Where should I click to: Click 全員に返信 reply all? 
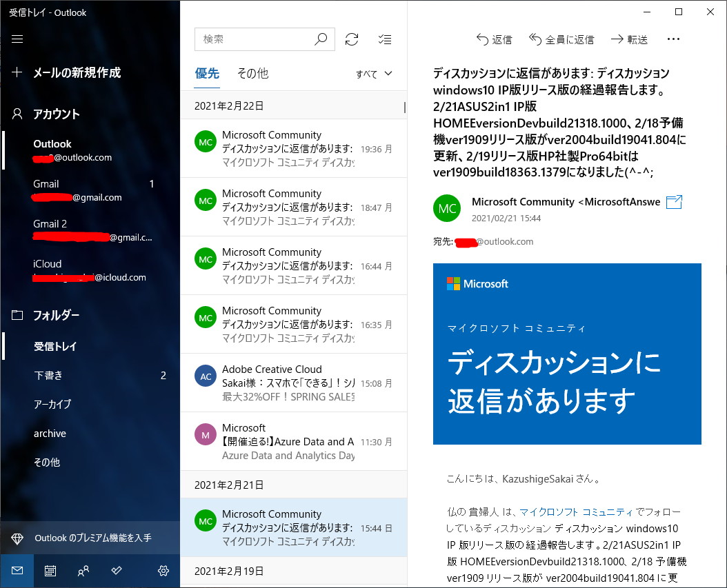[x=561, y=40]
